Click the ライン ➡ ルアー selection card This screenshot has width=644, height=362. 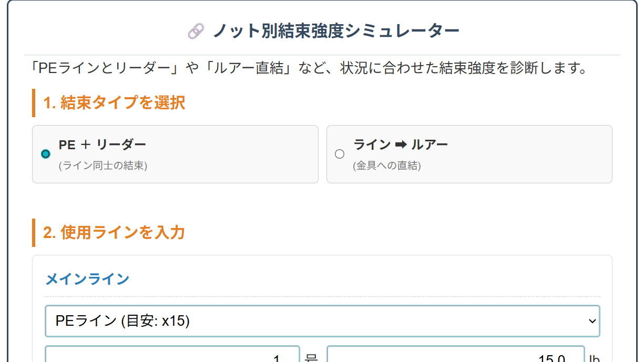[x=469, y=154]
